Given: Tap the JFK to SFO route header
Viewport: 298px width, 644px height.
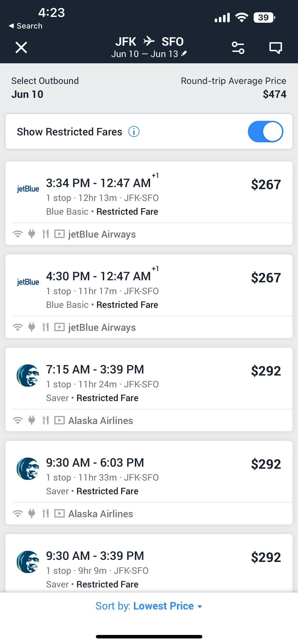Looking at the screenshot, I should pos(149,41).
